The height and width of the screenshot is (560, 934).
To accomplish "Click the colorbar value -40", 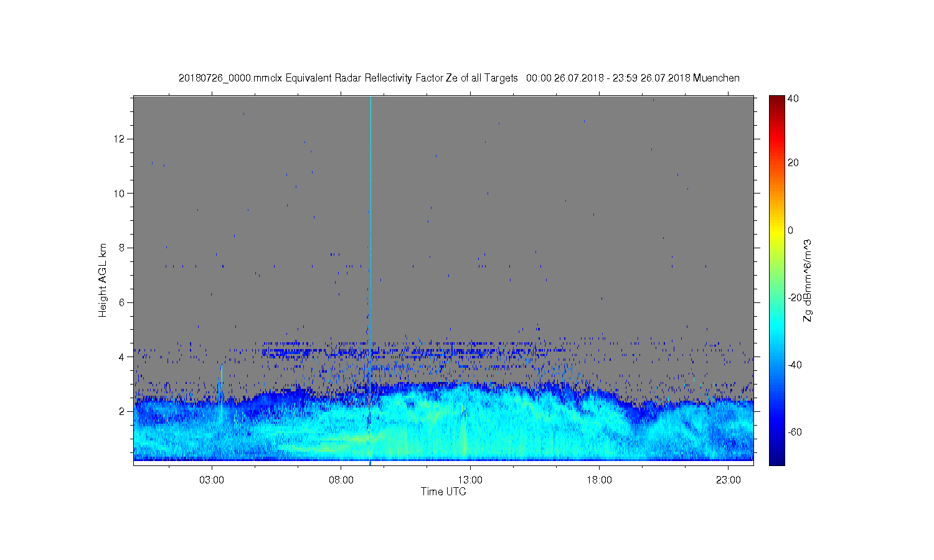I will [795, 365].
